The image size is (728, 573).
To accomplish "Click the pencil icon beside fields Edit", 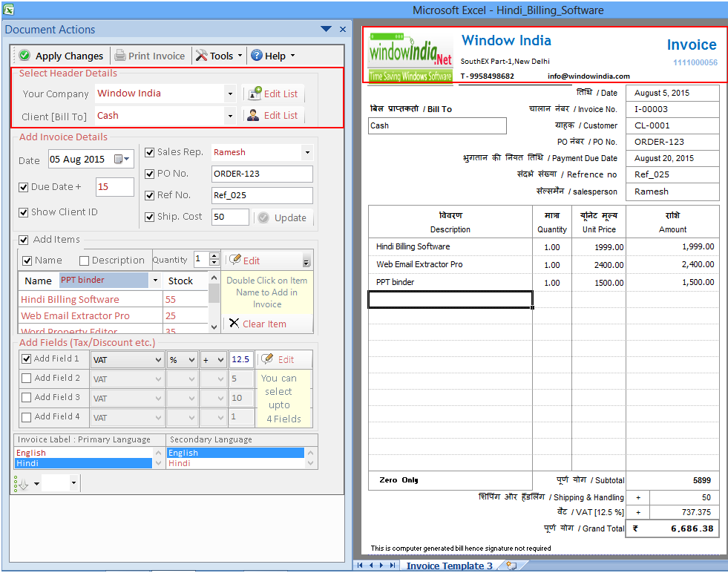I will tap(266, 358).
